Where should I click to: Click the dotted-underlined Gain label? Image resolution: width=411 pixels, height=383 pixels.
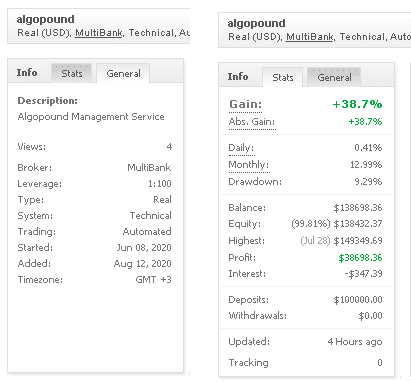(245, 104)
